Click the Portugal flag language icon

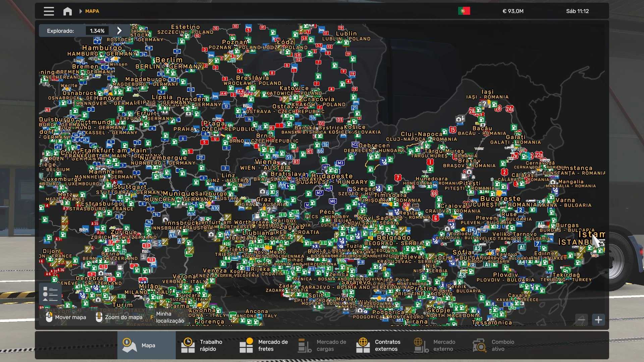tap(464, 11)
